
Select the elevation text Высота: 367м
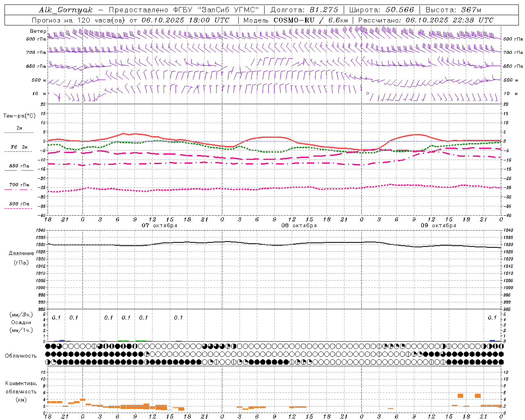point(453,10)
